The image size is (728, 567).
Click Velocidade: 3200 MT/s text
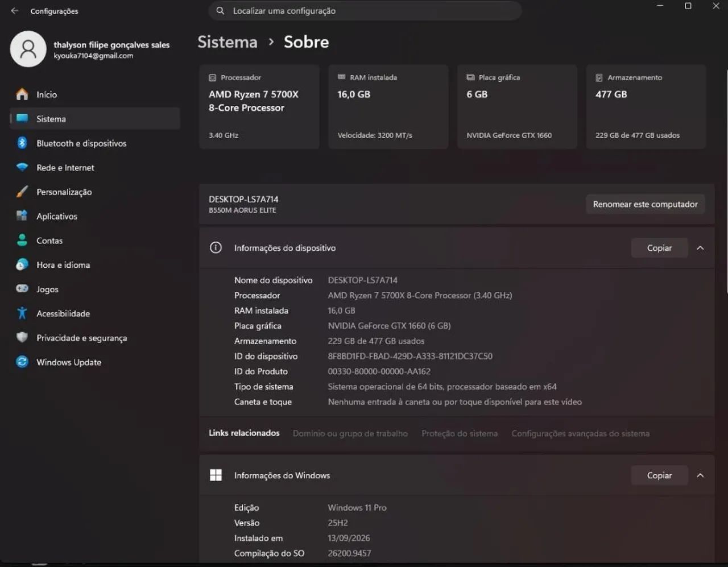(375, 135)
